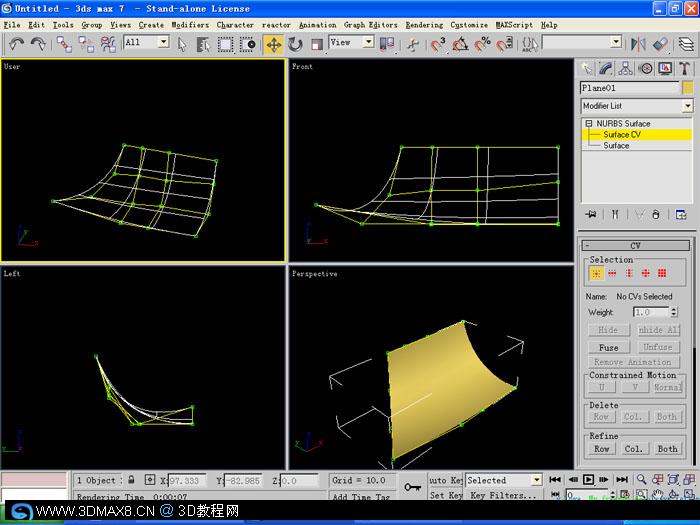Image resolution: width=700 pixels, height=525 pixels.
Task: Select All CVs selection mode
Action: 662,273
